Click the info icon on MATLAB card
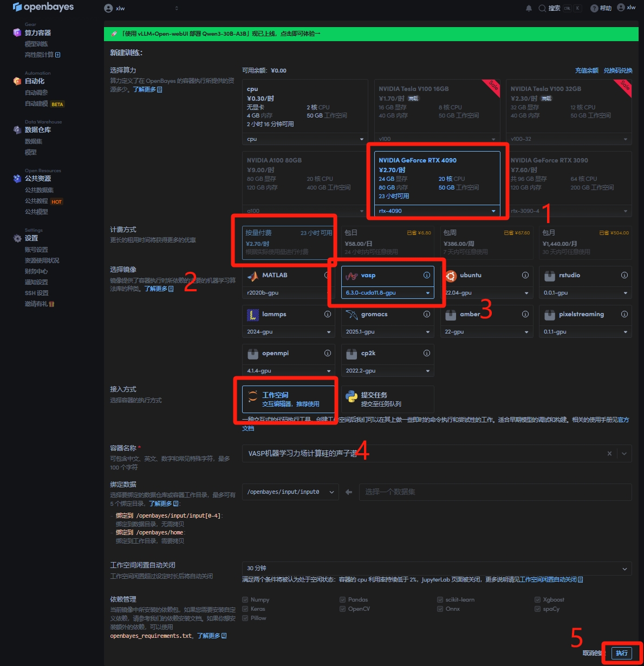 click(x=327, y=275)
